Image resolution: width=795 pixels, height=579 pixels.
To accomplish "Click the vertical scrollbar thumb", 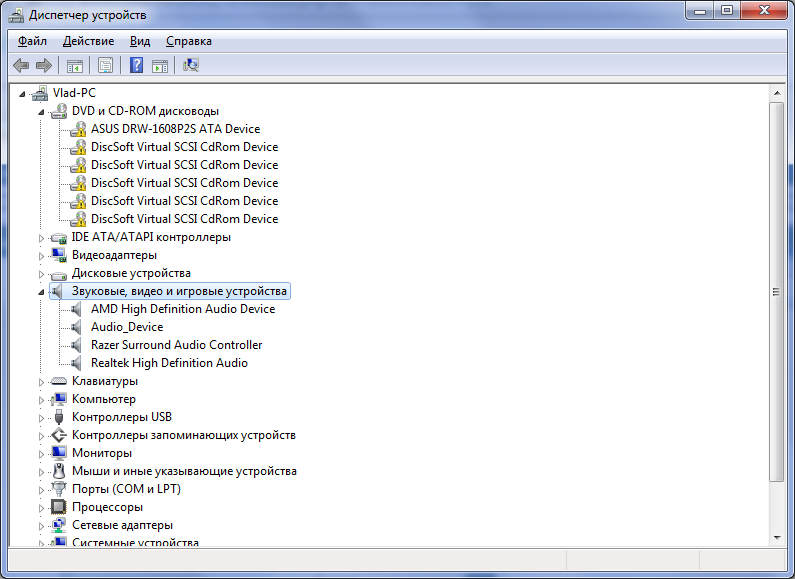I will [777, 292].
